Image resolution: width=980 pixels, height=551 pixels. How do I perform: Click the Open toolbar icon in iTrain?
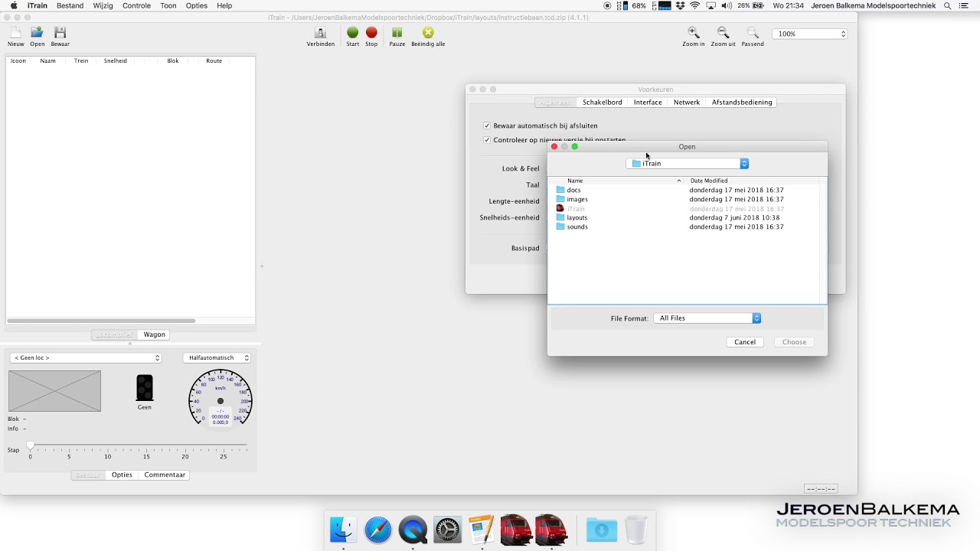37,32
